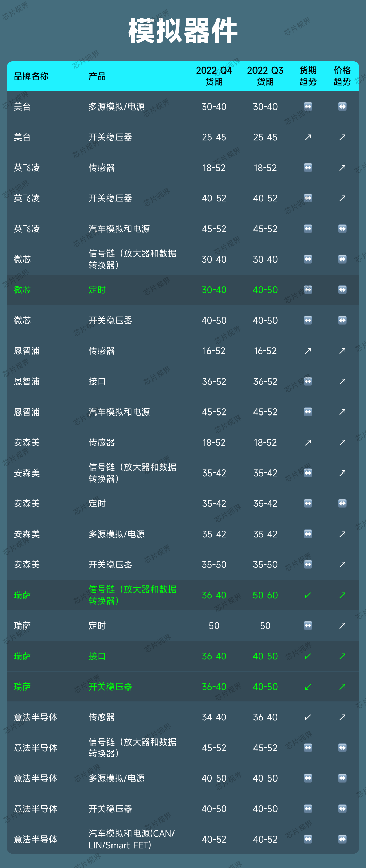
Task: Click green 货期趋势 down arrow for 瑞萨 信号链
Action: (308, 595)
